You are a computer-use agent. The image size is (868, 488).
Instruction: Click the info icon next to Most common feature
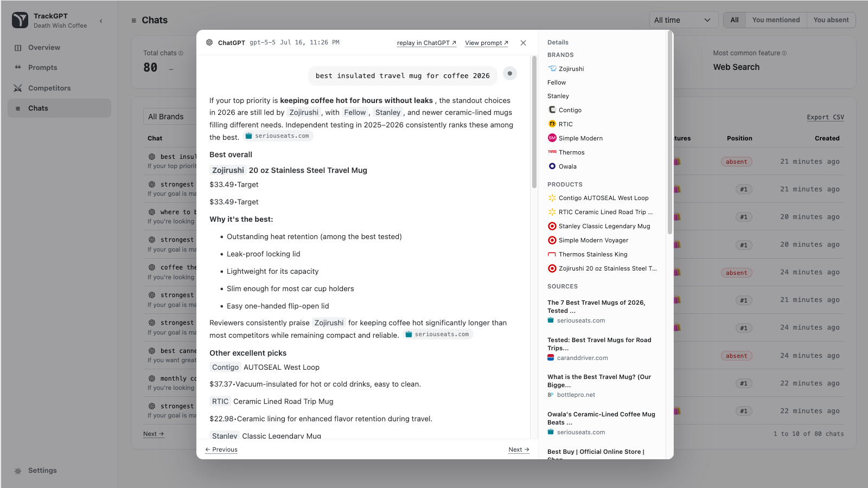click(784, 53)
